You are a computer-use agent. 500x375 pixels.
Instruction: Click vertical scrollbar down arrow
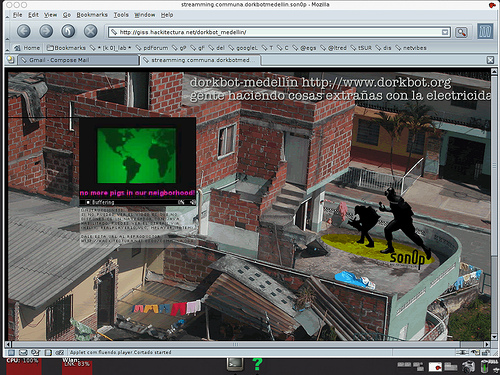coord(494,337)
